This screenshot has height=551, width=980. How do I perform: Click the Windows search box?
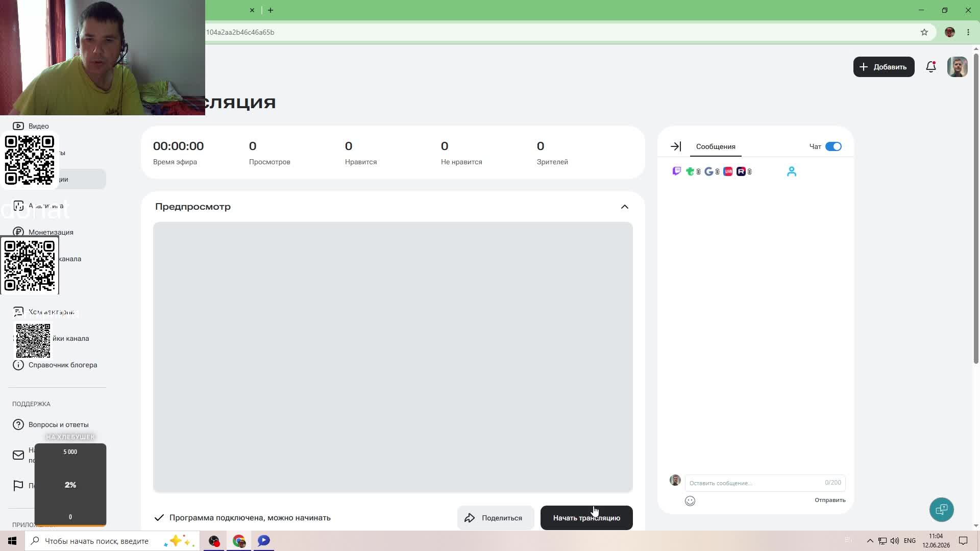[x=111, y=541]
